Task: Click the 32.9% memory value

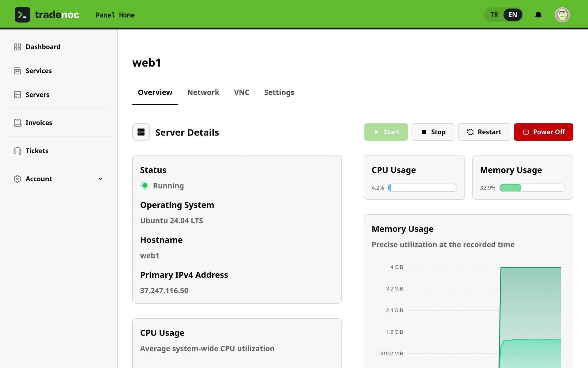Action: pos(488,188)
